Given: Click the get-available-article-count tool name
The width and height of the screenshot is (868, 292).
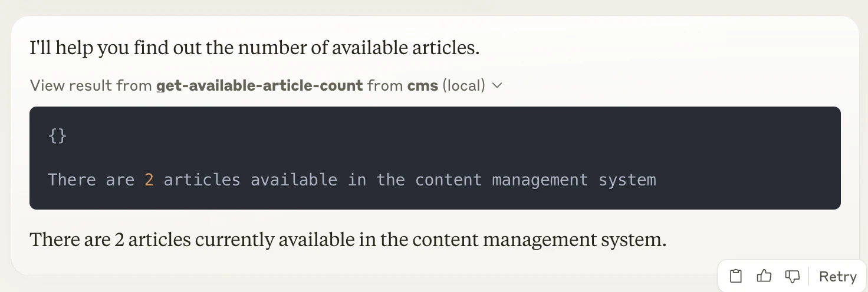Looking at the screenshot, I should click(x=259, y=86).
